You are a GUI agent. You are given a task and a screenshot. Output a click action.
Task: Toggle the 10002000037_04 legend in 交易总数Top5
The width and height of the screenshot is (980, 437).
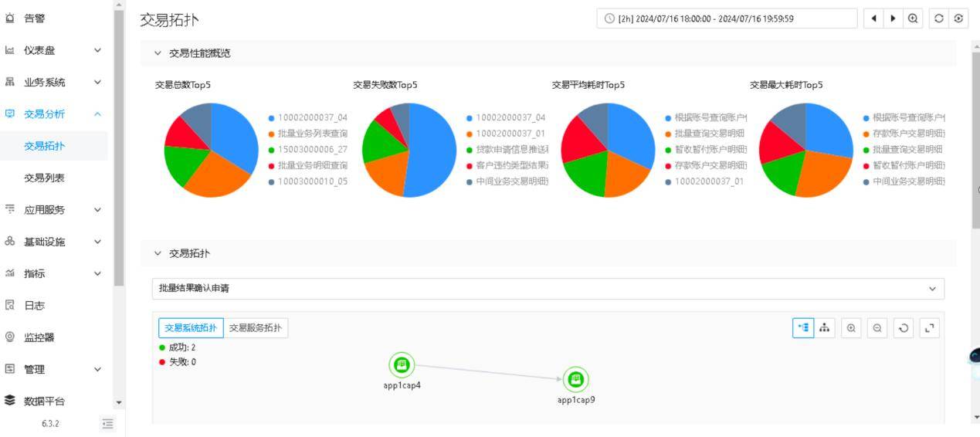pyautogui.click(x=309, y=117)
